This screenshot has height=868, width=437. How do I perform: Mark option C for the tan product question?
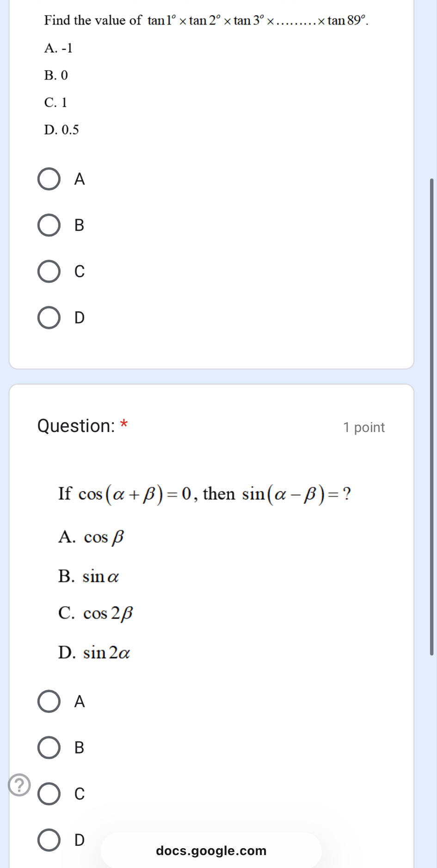tap(49, 271)
